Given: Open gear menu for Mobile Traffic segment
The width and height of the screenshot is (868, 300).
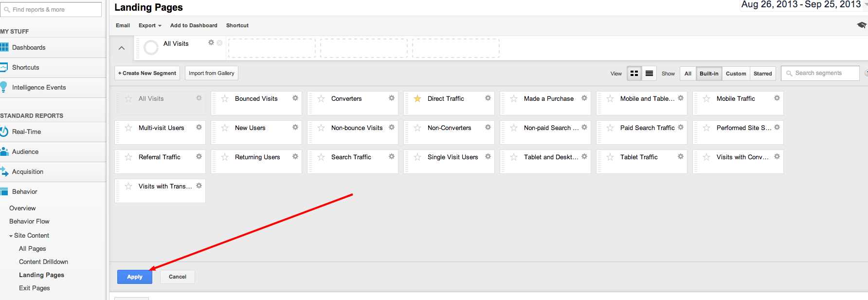Looking at the screenshot, I should 777,98.
